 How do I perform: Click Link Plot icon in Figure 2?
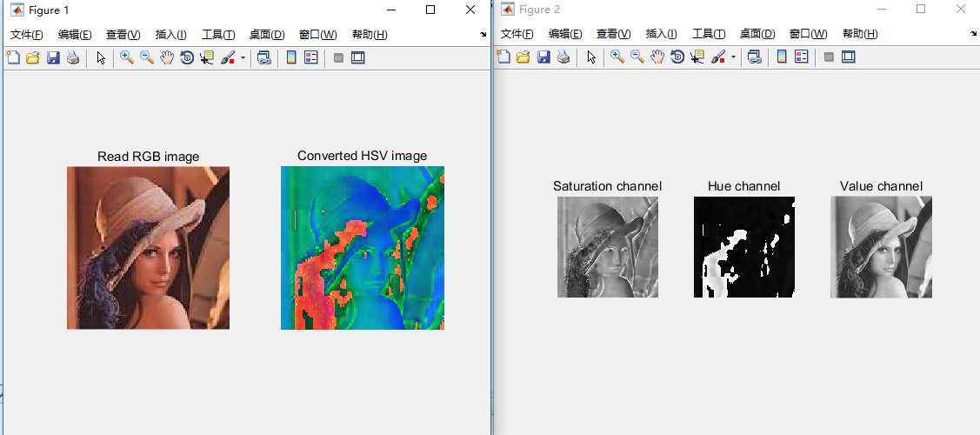[755, 57]
